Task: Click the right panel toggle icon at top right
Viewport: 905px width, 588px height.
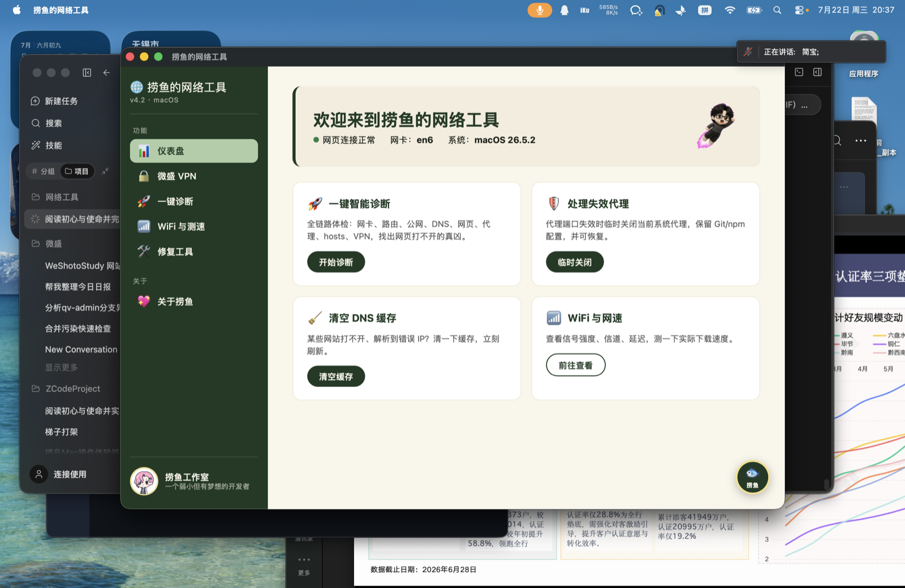Action: pyautogui.click(x=817, y=72)
